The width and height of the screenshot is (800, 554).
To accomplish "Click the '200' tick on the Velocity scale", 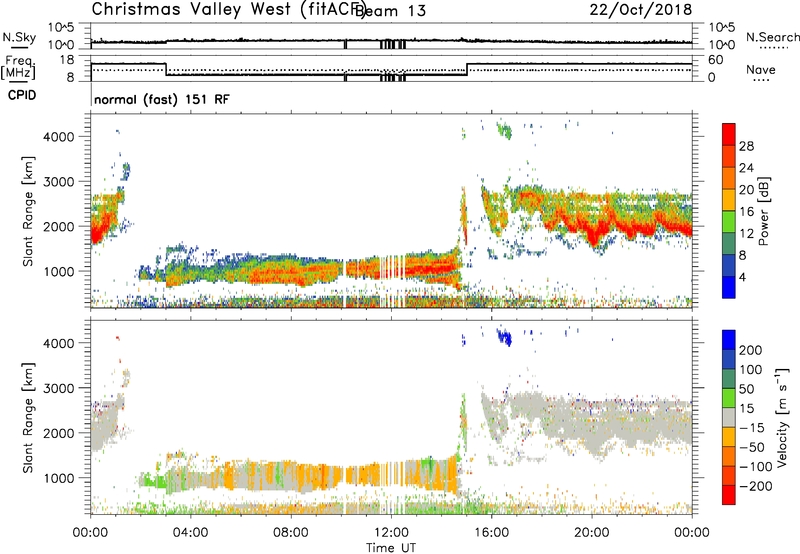I will pyautogui.click(x=751, y=350).
